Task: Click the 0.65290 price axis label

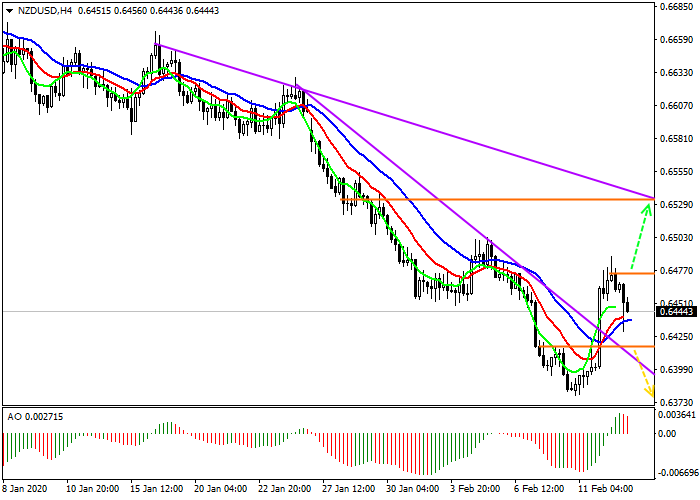Action: (677, 205)
